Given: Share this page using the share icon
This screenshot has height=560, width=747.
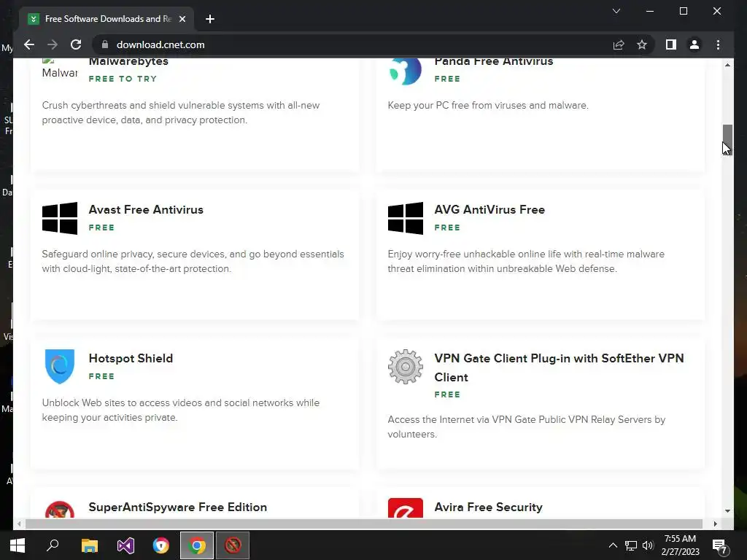Looking at the screenshot, I should pos(619,44).
